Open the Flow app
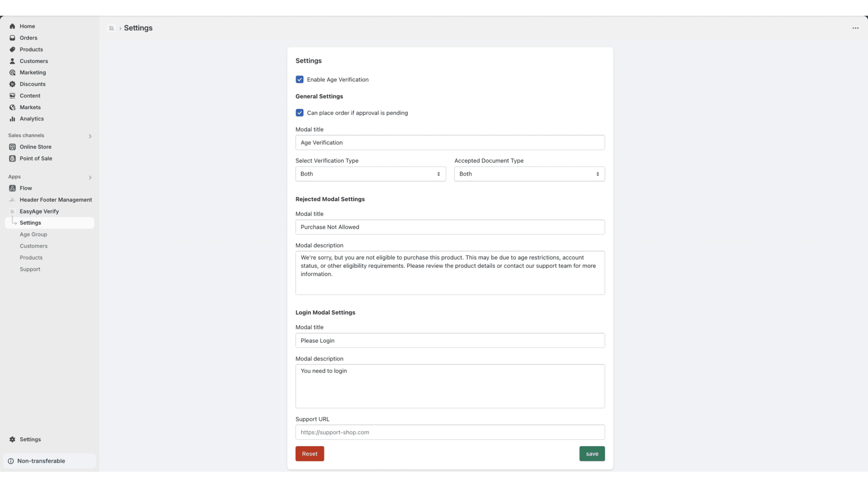Screen dimensions: 868x488 click(25, 188)
